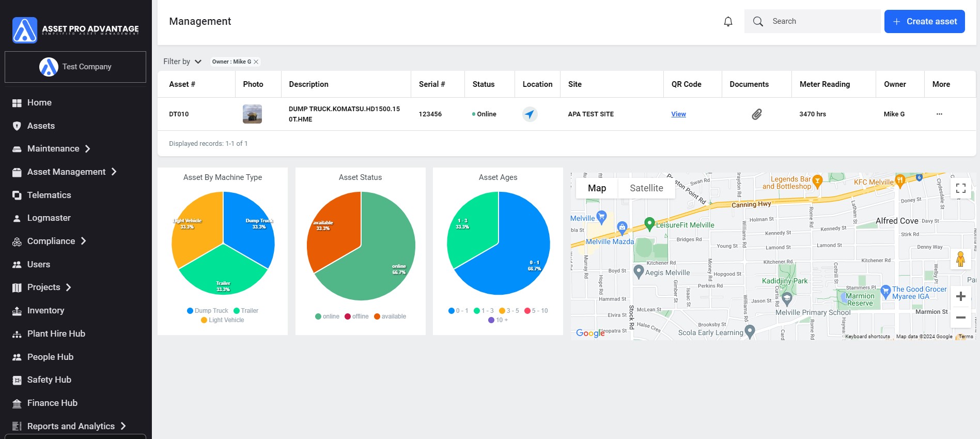Click the Street View pegman icon
Screen dimensions: 980x439
(x=961, y=259)
